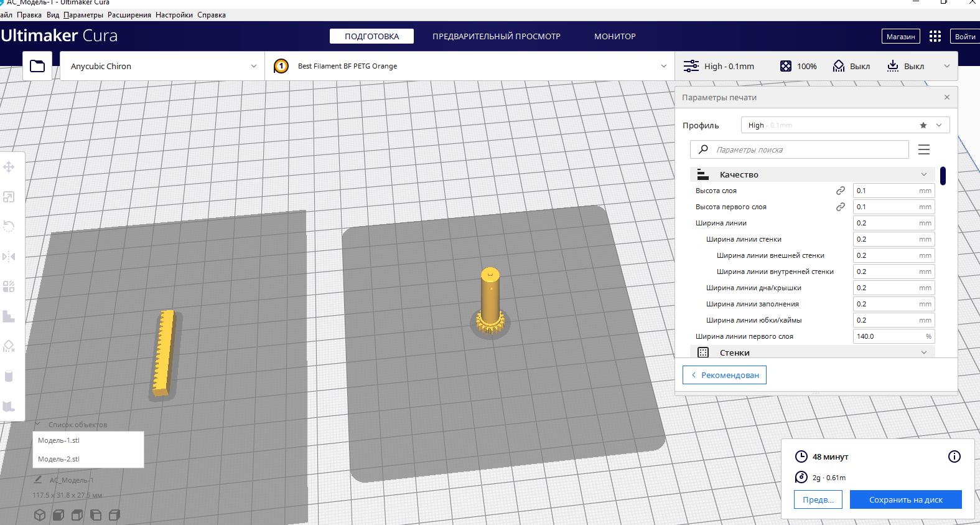Click the info icon in the print estimate box
The width and height of the screenshot is (980, 525).
[954, 456]
